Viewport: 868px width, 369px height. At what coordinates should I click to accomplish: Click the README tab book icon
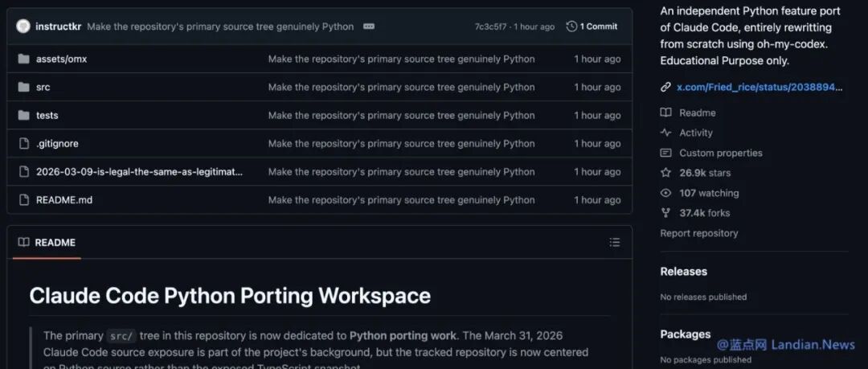coord(23,242)
